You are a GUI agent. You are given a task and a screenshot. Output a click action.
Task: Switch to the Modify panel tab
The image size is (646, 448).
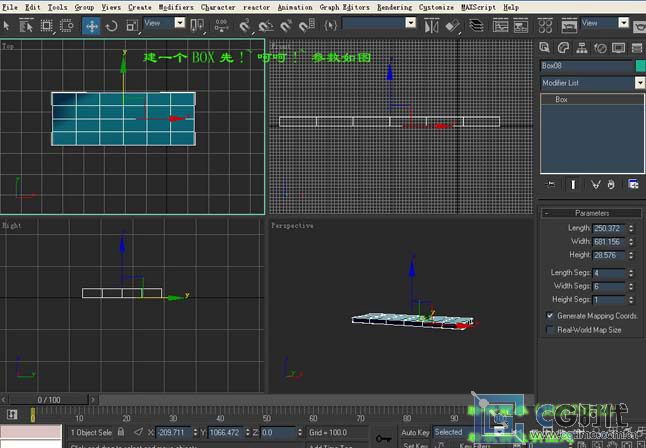point(563,48)
